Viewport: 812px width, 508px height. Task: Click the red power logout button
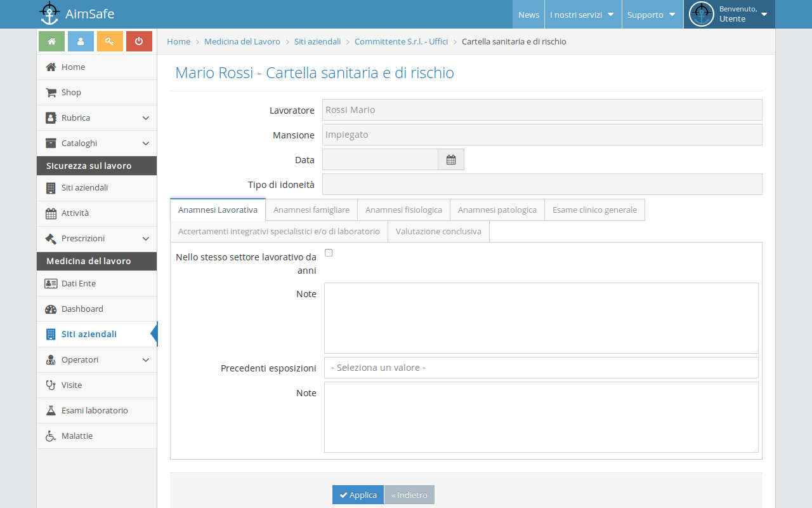click(x=139, y=41)
